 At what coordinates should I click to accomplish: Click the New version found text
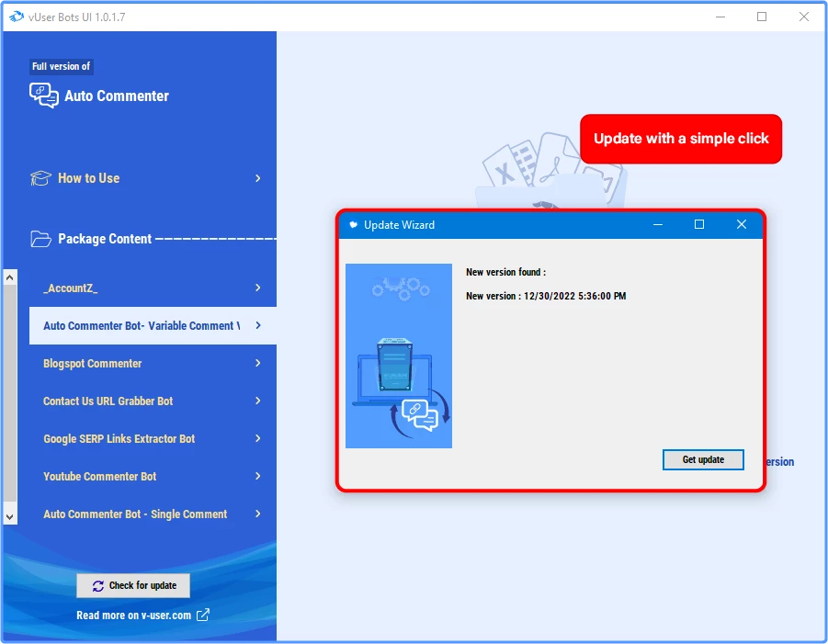pyautogui.click(x=505, y=272)
